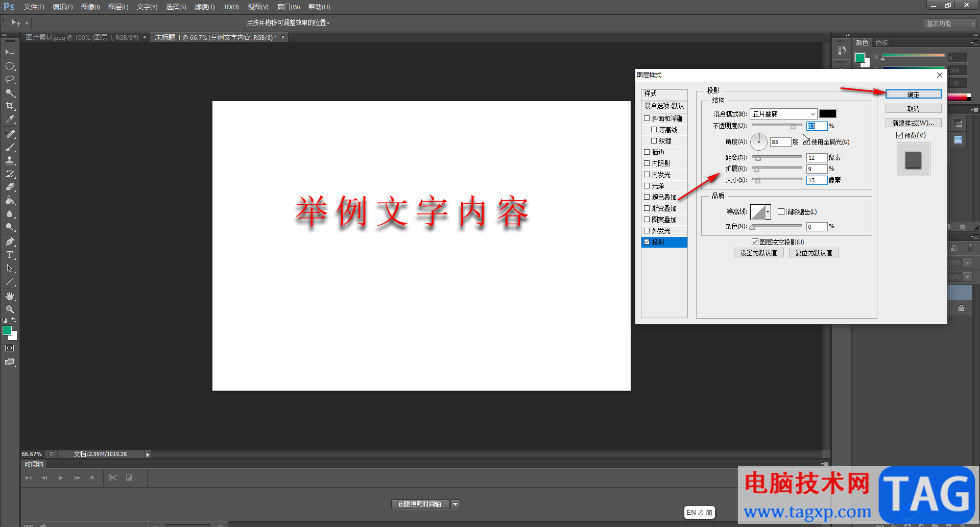
Task: Enable 内阴影 style checkbox
Action: 647,163
